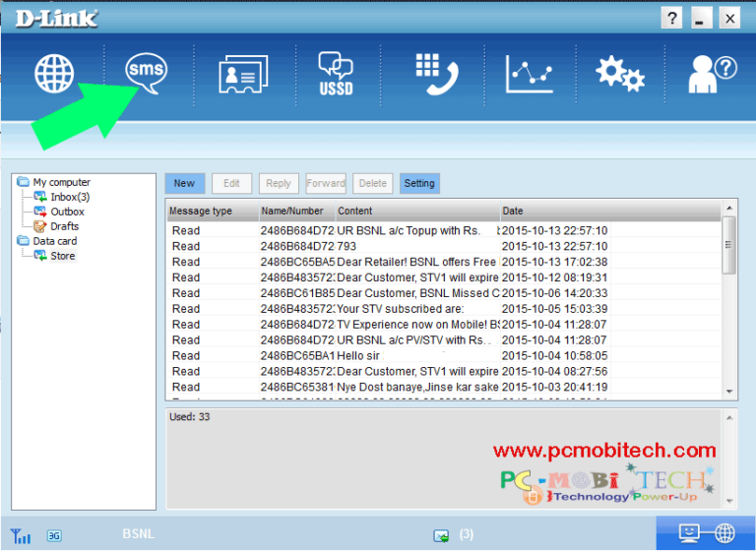Minimize the D-Link window
Image resolution: width=756 pixels, height=551 pixels.
[x=702, y=19]
